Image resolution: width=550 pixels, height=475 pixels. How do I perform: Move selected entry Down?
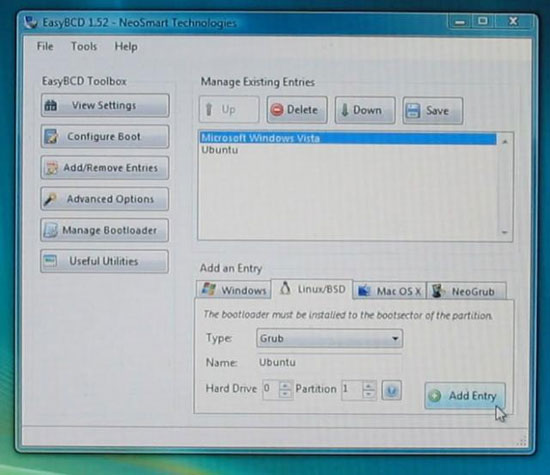(365, 110)
